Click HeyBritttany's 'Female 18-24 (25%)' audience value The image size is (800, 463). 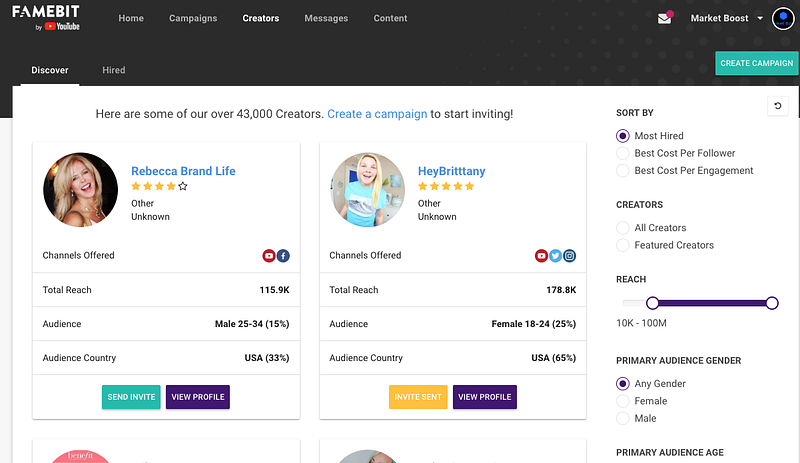[x=534, y=324]
